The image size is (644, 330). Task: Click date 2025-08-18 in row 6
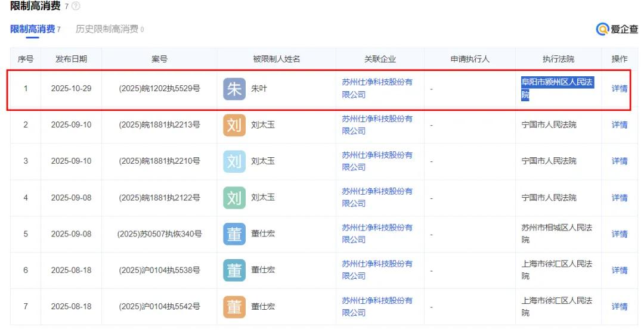[71, 270]
